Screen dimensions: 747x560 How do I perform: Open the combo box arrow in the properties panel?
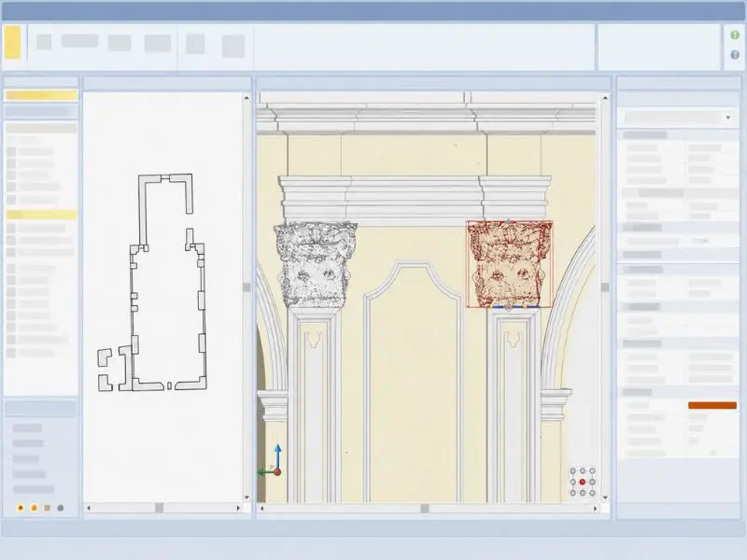(x=728, y=118)
